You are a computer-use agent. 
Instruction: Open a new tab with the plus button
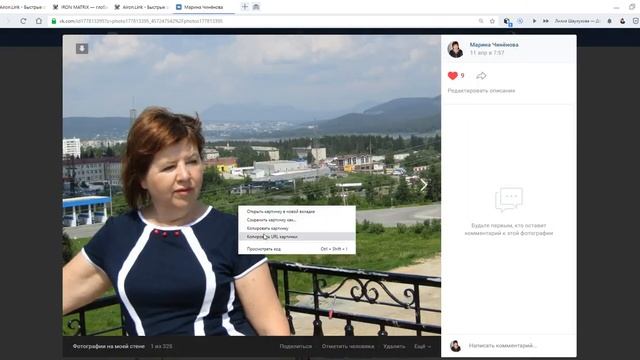(x=245, y=7)
